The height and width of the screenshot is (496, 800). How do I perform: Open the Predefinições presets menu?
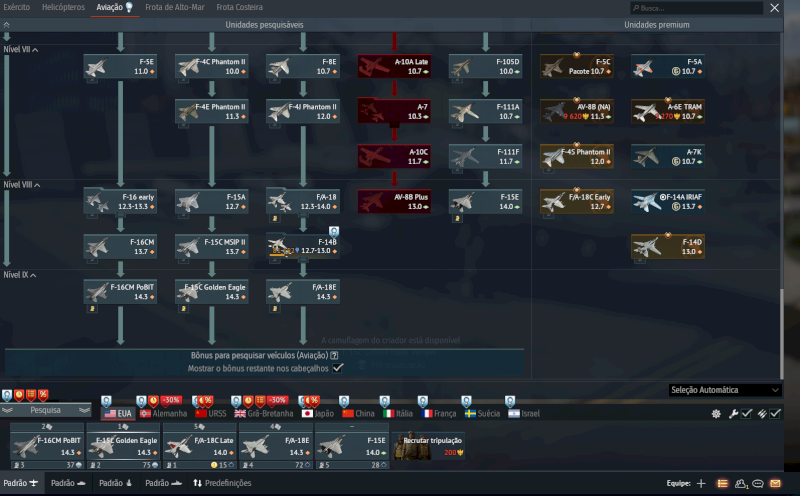click(x=222, y=483)
